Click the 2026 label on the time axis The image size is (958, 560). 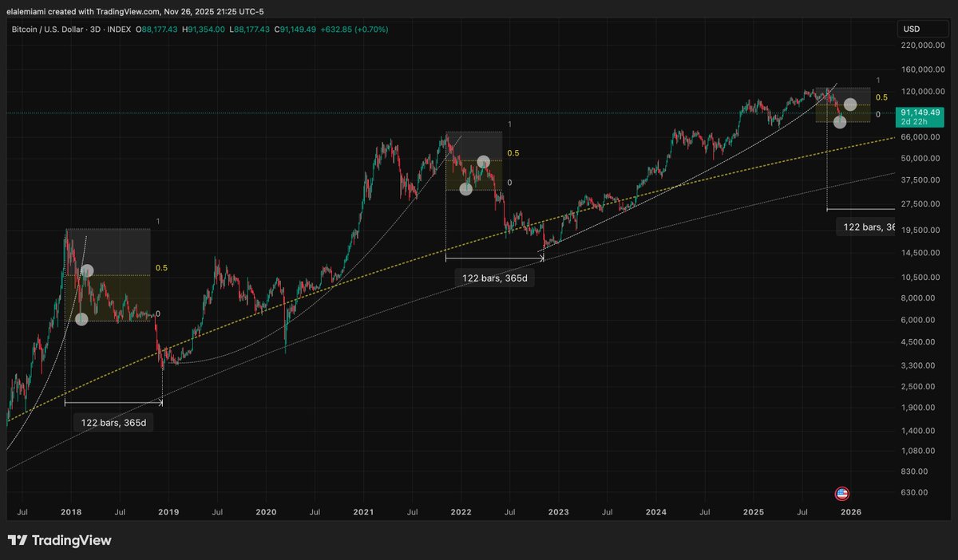(851, 511)
